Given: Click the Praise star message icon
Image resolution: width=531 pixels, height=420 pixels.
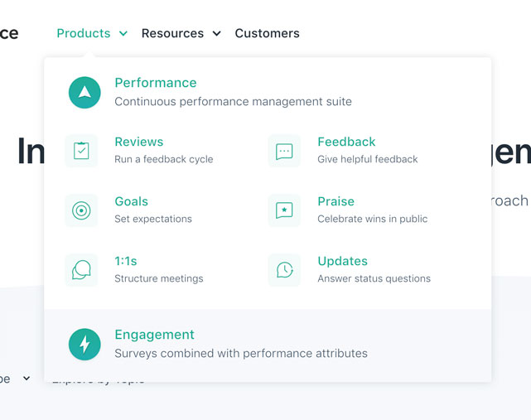Looking at the screenshot, I should 284,210.
